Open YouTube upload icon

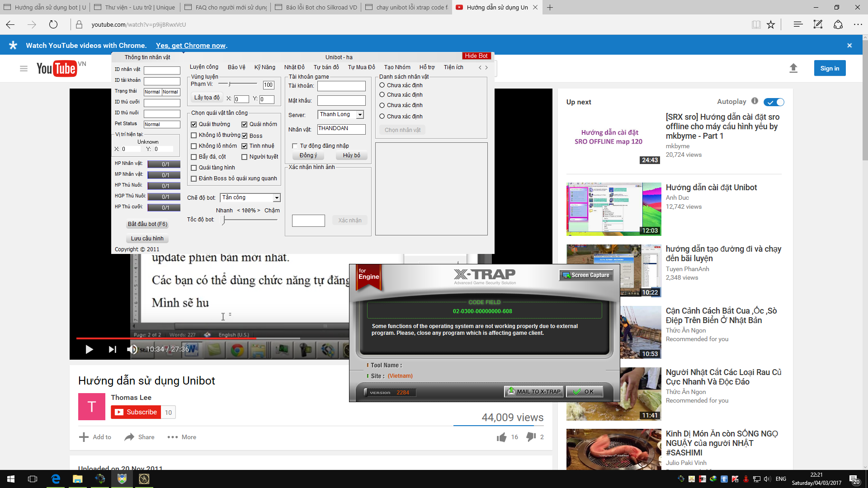coord(793,68)
